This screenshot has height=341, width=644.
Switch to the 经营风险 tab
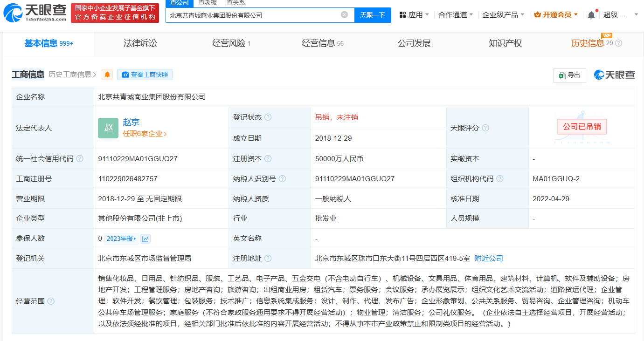231,43
